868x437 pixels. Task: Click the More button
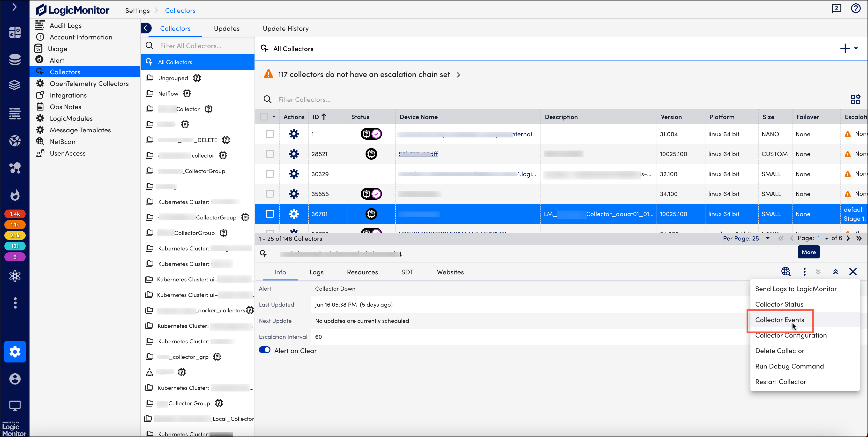808,252
